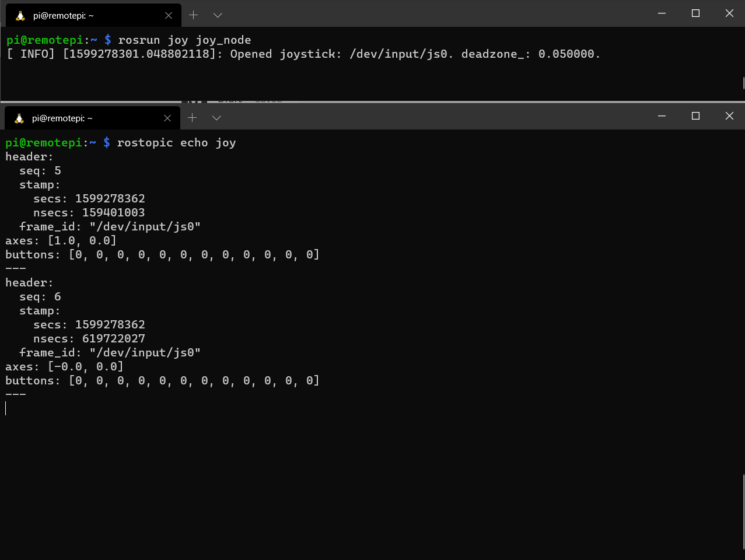Close the tab in top terminal window
The image size is (745, 560).
[x=169, y=16]
